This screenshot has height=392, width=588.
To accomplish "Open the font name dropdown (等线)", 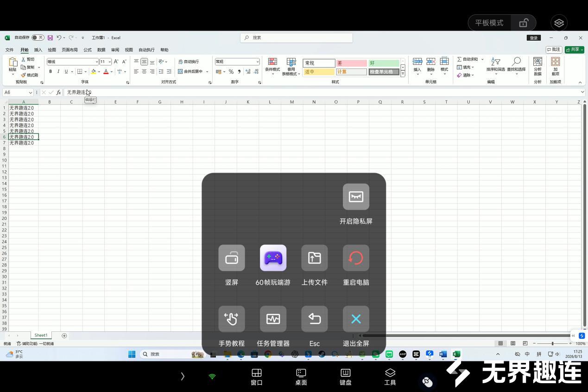I will tap(96, 62).
